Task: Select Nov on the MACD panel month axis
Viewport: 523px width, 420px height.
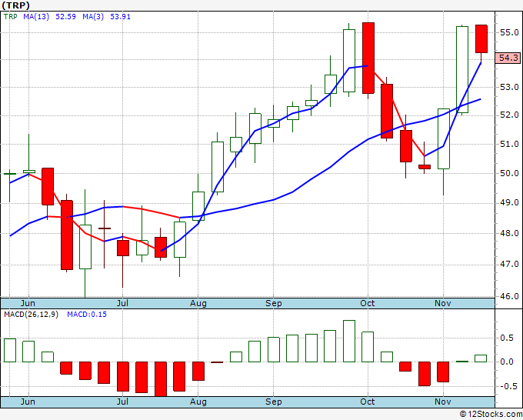Action: (x=443, y=402)
